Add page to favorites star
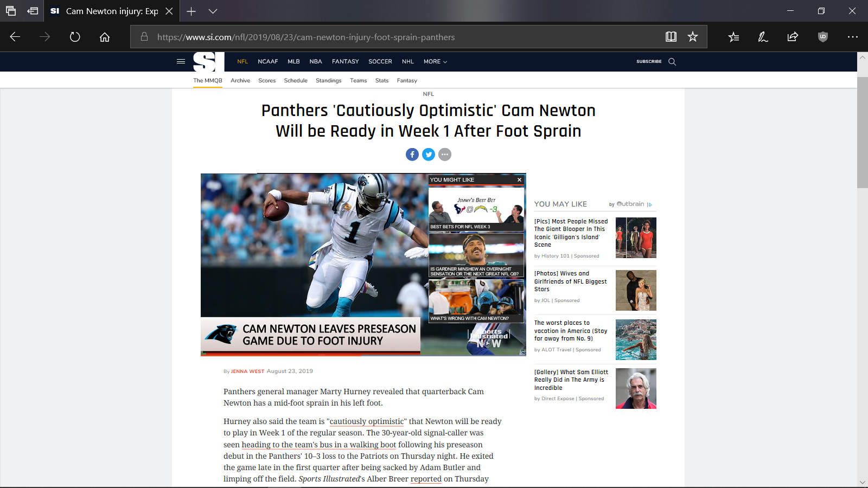868x488 pixels. [x=693, y=37]
